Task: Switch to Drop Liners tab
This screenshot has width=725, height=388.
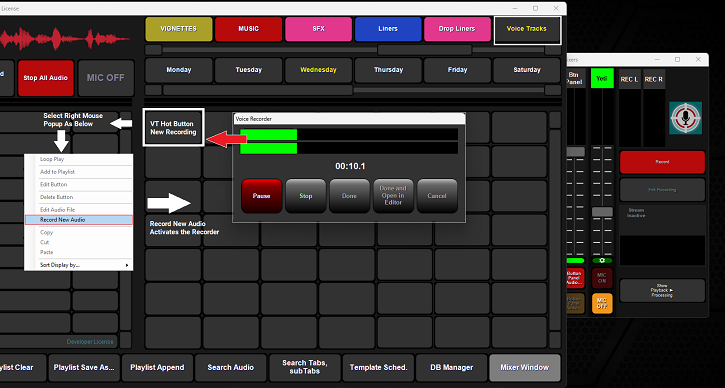Action: coord(457,29)
